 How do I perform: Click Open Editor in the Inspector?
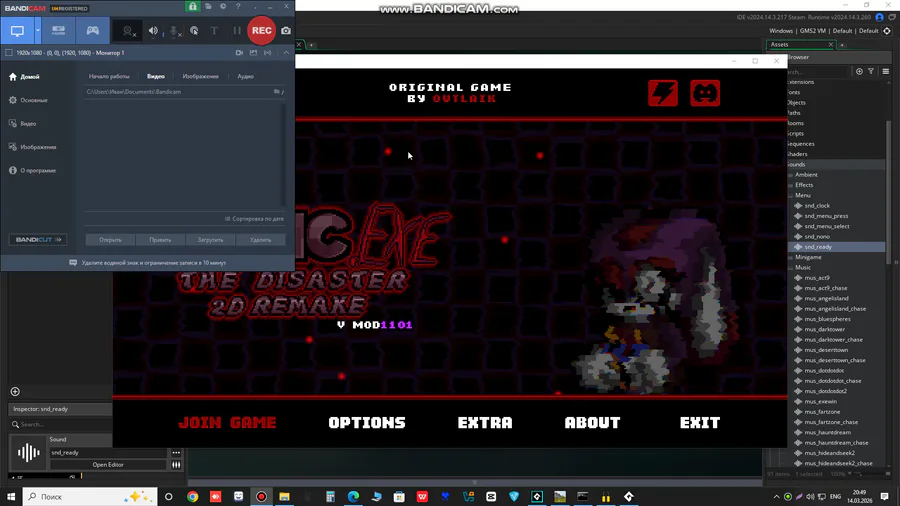pos(108,465)
